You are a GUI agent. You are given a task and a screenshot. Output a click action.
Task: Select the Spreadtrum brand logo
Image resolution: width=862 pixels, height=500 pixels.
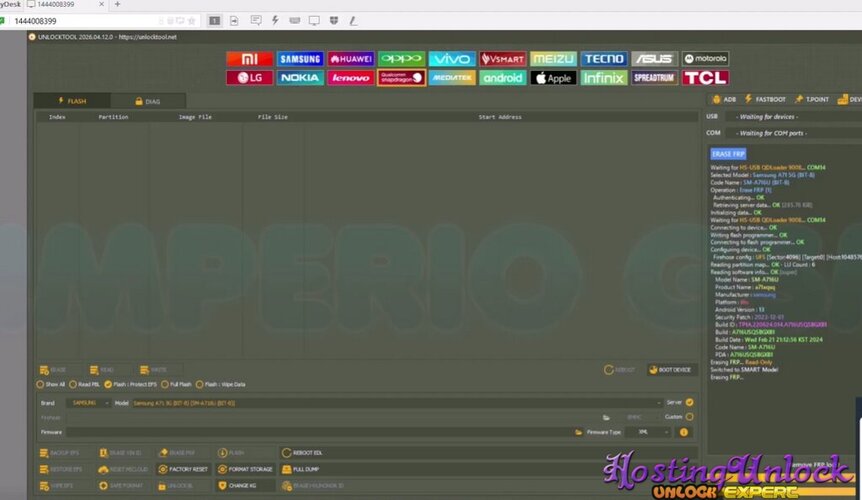[x=654, y=78]
